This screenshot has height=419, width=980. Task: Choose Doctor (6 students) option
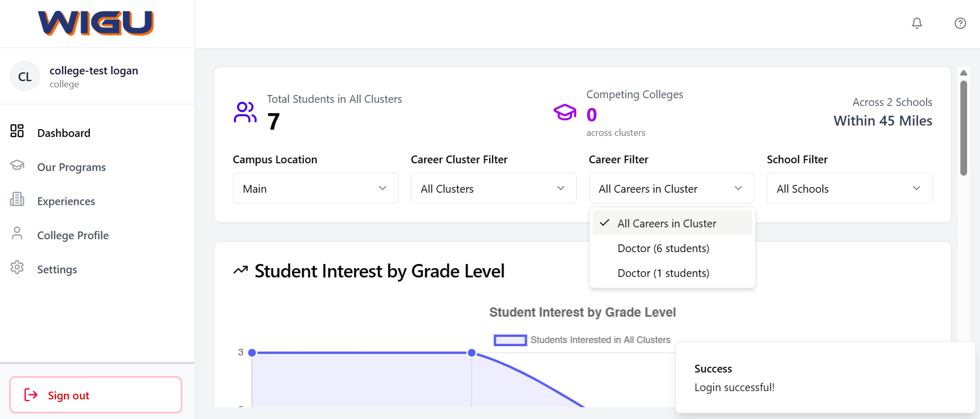tap(663, 249)
